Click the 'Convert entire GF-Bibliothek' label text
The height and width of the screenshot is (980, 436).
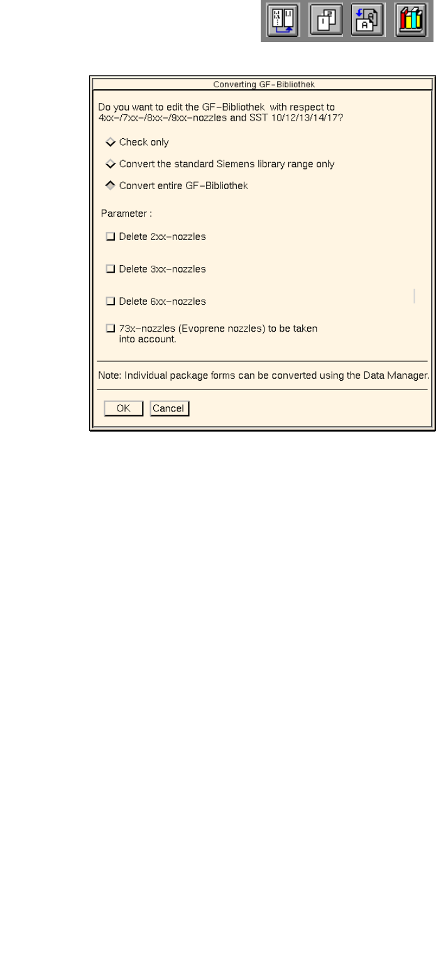click(183, 186)
